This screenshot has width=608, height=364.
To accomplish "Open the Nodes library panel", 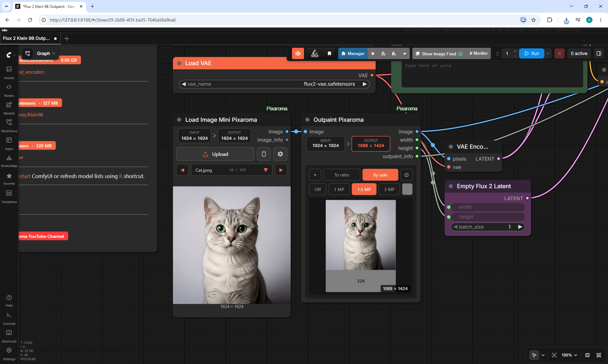I will click(9, 90).
